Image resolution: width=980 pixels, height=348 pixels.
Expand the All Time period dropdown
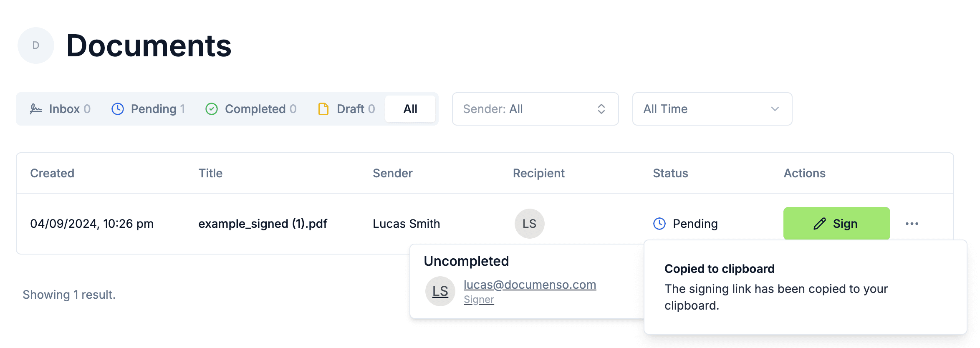click(x=712, y=109)
